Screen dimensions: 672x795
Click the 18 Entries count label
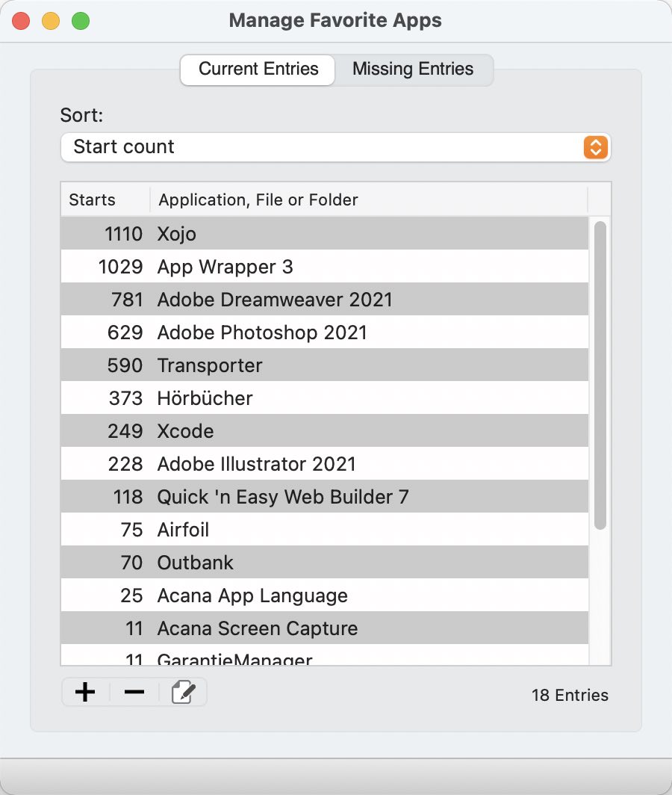point(570,695)
